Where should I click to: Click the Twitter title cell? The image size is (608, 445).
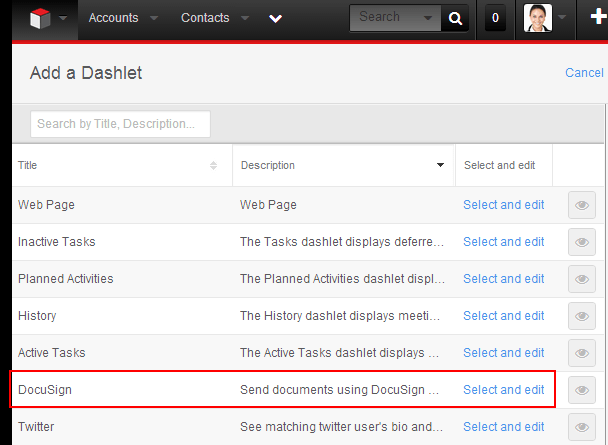pyautogui.click(x=36, y=427)
